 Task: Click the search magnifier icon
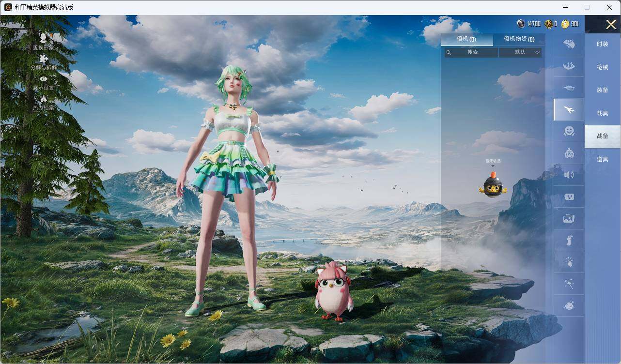pos(449,52)
